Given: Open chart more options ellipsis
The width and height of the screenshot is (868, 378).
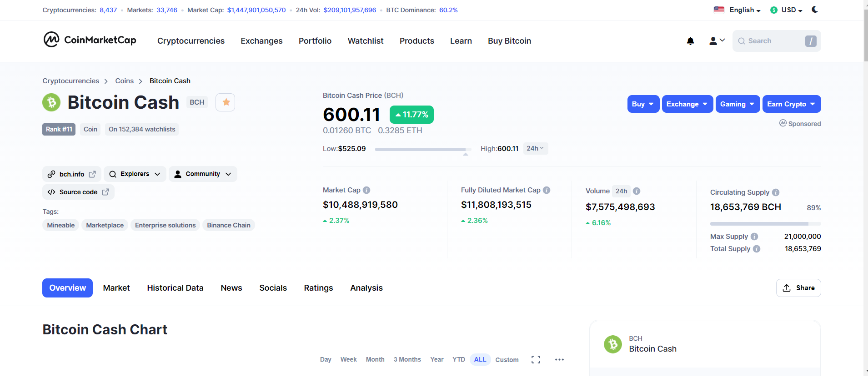Looking at the screenshot, I should pos(559,360).
